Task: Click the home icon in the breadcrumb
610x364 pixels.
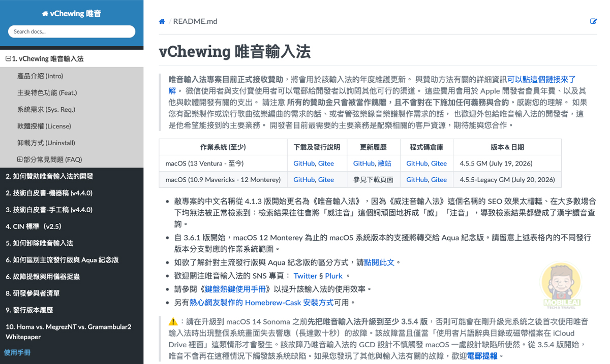Action: pyautogui.click(x=162, y=21)
